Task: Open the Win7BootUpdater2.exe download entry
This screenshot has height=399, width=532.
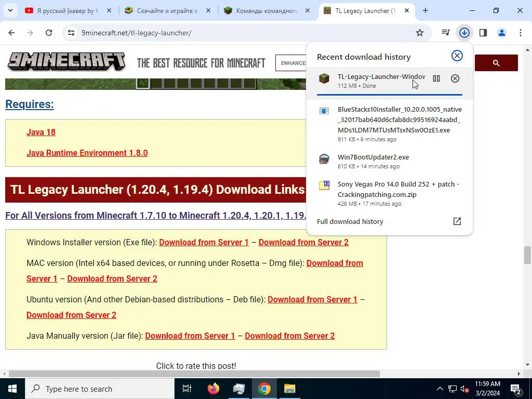Action: tap(390, 161)
